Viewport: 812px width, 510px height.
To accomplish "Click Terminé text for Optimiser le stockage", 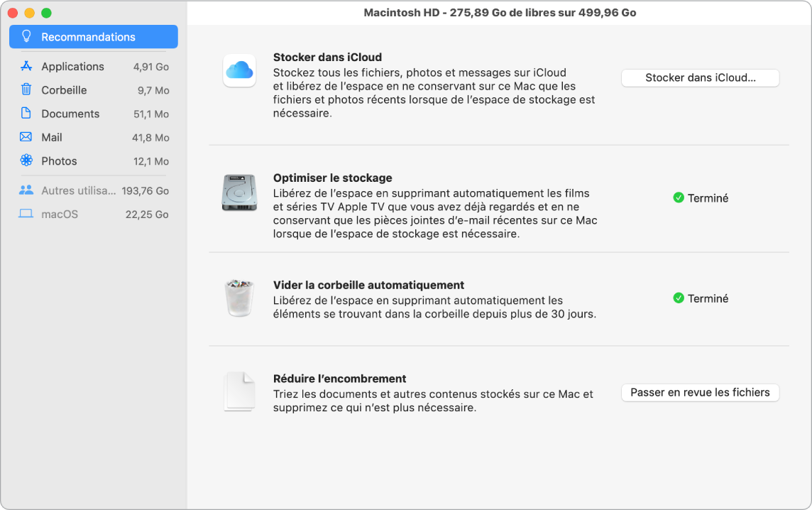I will coord(708,198).
